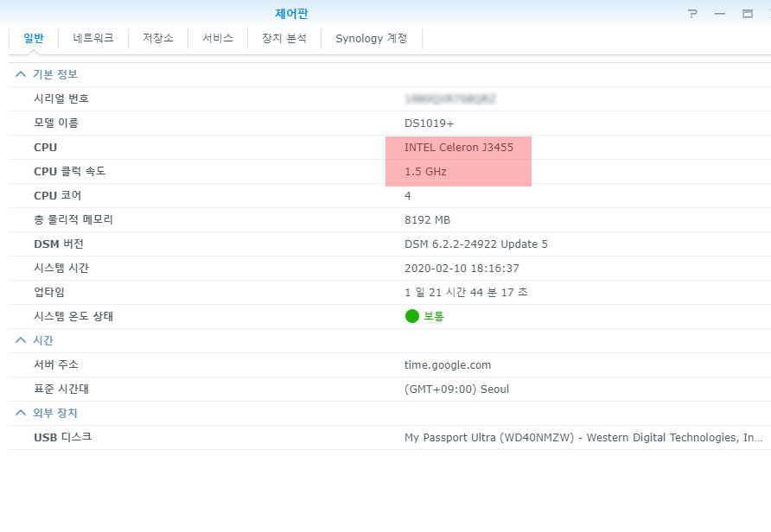Switch to the Synology 계정 tab
771x532 pixels.
pos(372,38)
